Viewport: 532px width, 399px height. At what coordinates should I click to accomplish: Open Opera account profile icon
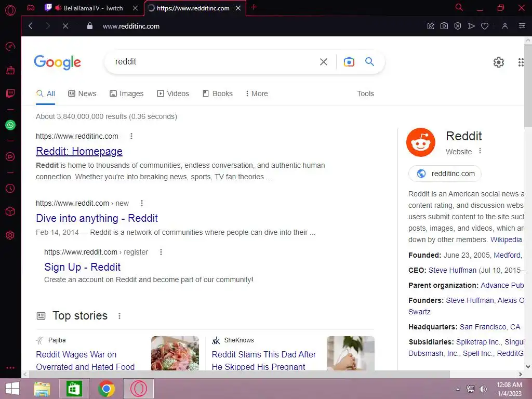tap(505, 26)
